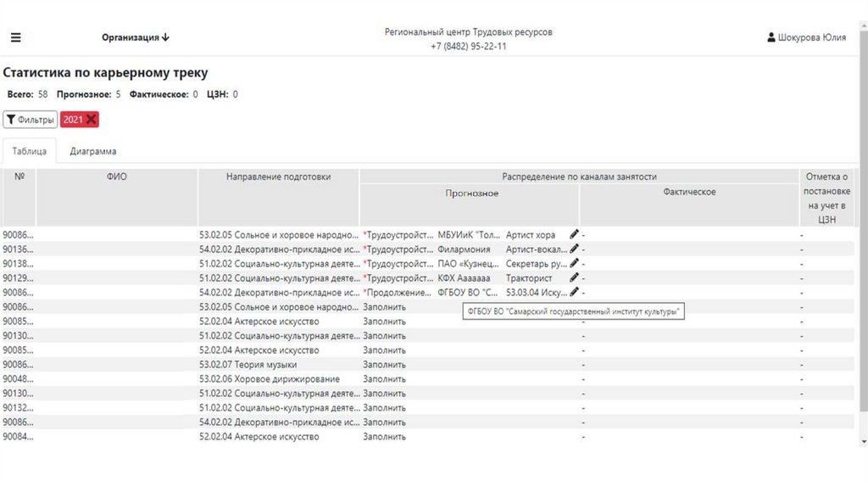Select the Таблица tab

pos(29,151)
